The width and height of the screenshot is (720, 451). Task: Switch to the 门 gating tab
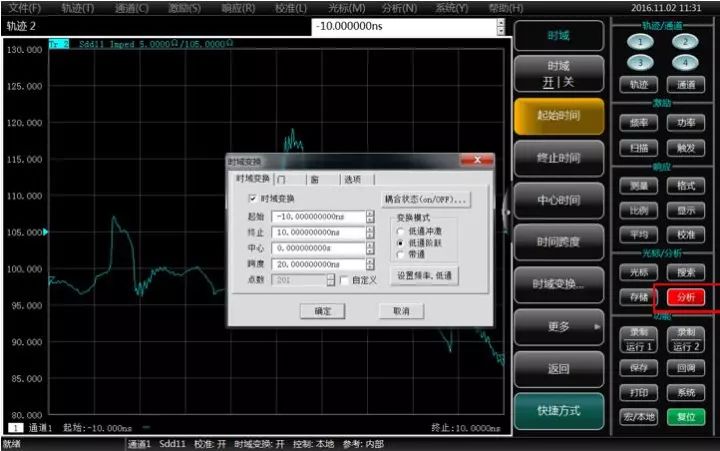(x=289, y=180)
